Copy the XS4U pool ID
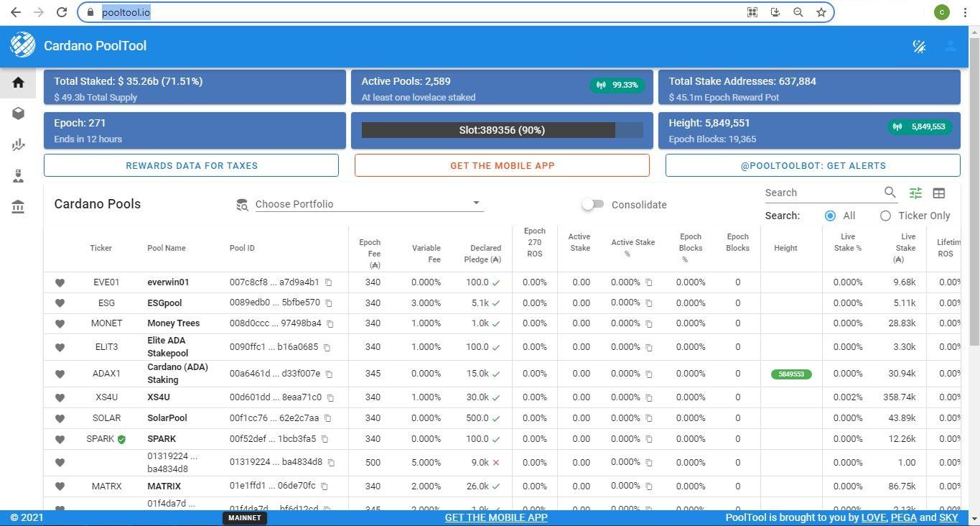Screen dimensions: 980x526 (330, 397)
